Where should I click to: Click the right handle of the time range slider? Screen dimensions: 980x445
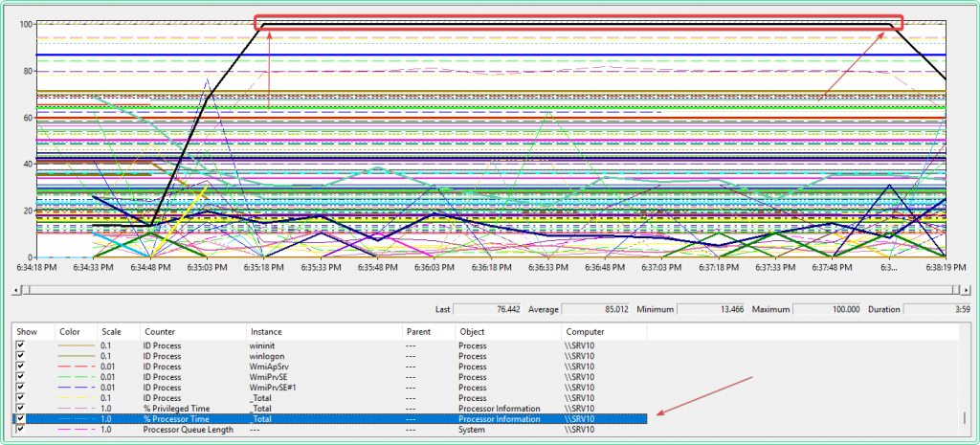957,290
